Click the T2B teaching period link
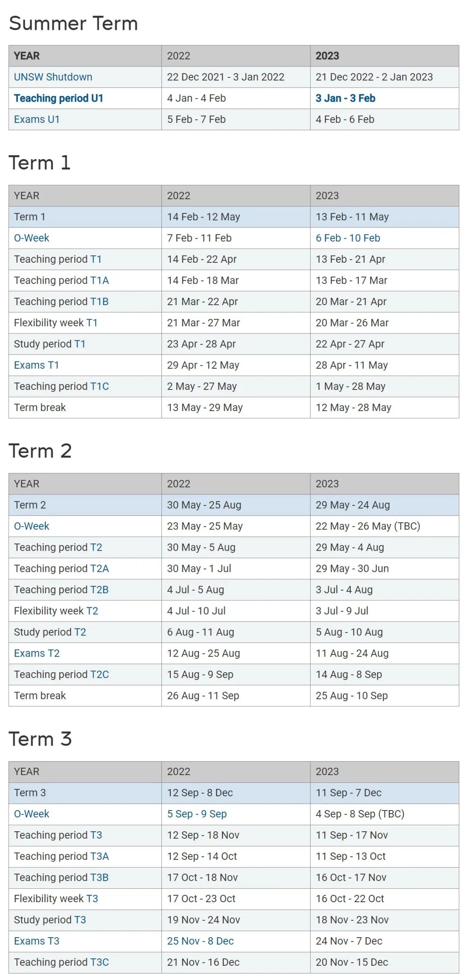Screen dimensions: 467x980 coord(99,589)
